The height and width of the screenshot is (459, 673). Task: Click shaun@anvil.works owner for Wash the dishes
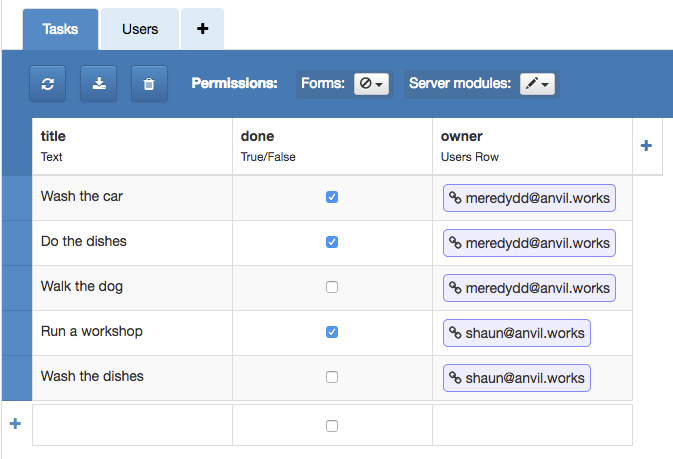point(517,378)
